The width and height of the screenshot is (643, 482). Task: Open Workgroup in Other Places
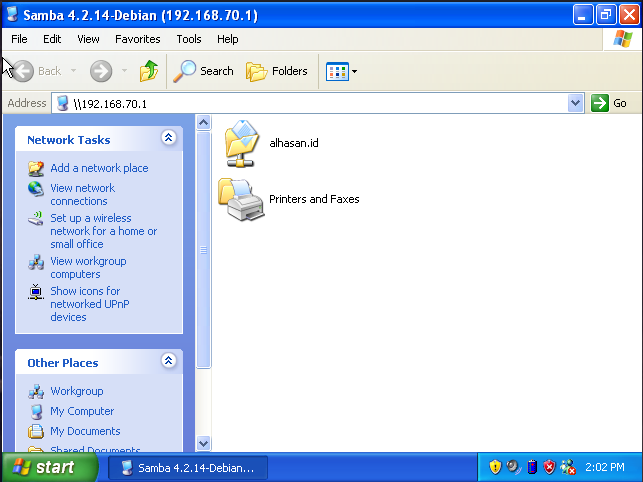pos(77,391)
